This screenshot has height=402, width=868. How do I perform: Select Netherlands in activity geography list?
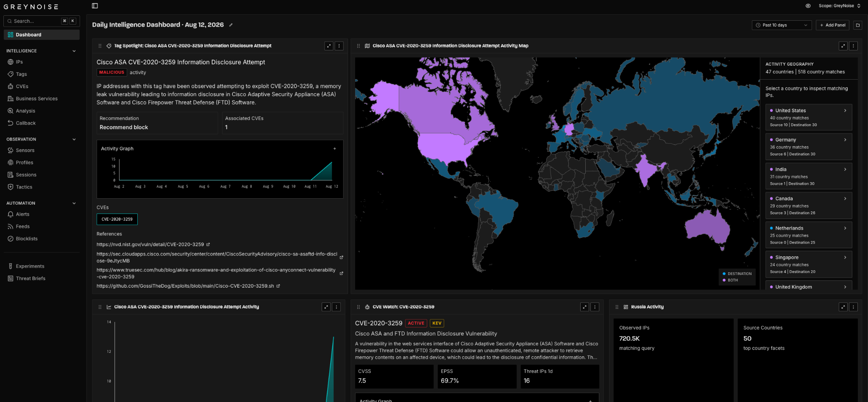[809, 235]
